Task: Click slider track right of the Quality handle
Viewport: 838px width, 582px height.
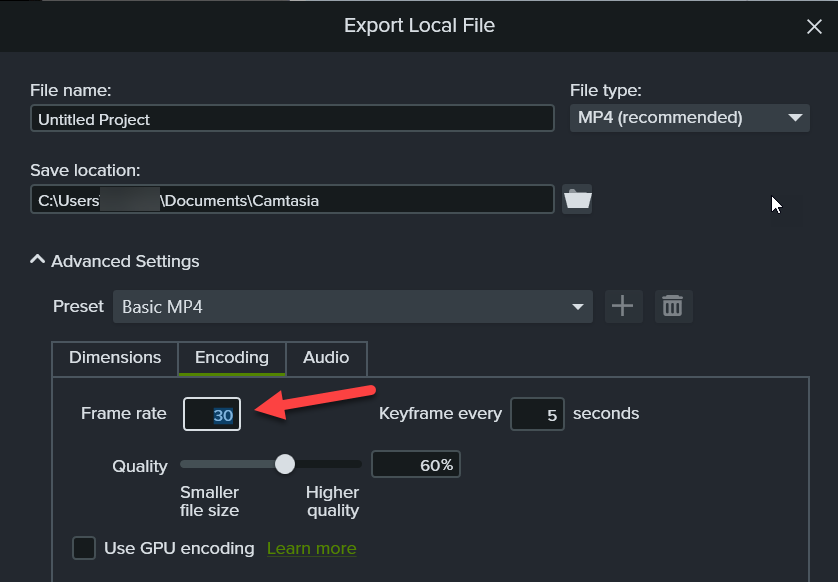Action: 328,464
